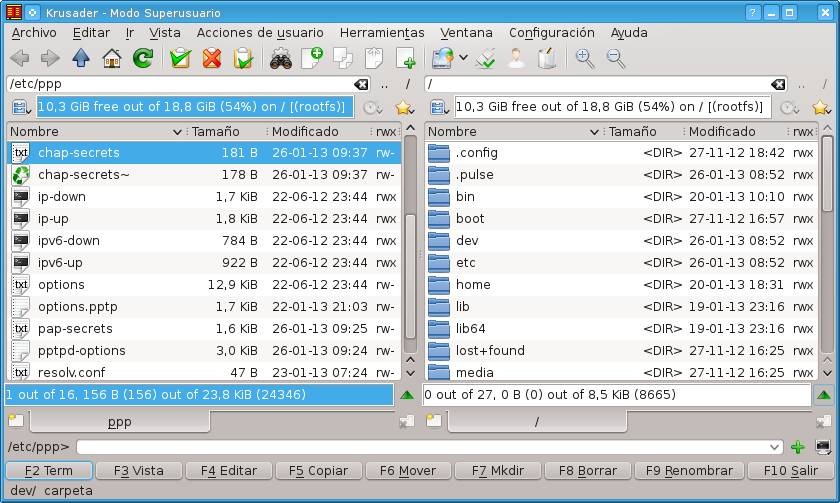Click right panel vertical scrollbar thumb
This screenshot has width=840, height=503.
pyautogui.click(x=827, y=174)
